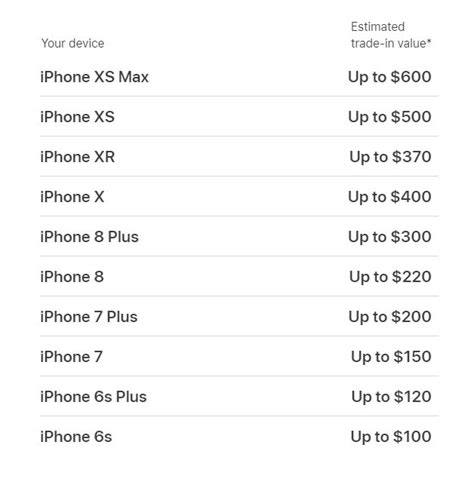474x491 pixels.
Task: Click the iPhone 6s device name
Action: point(76,437)
